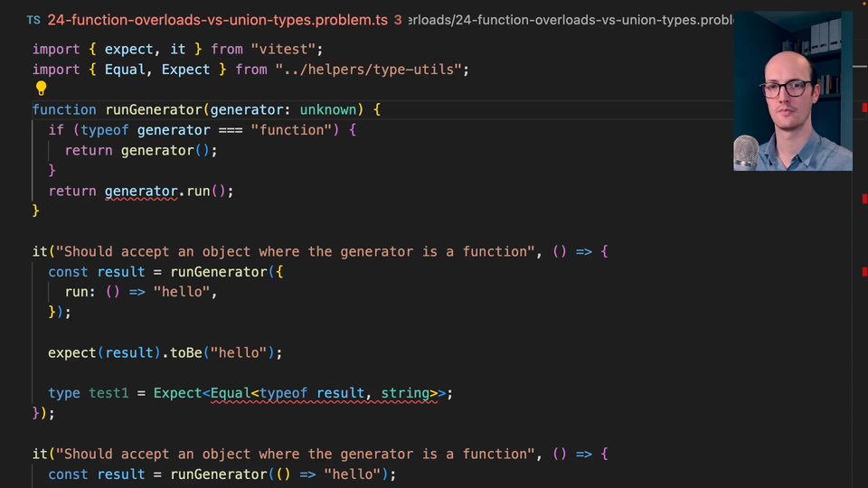This screenshot has height=488, width=868.
Task: Click the run property in the object literal
Action: (x=76, y=292)
